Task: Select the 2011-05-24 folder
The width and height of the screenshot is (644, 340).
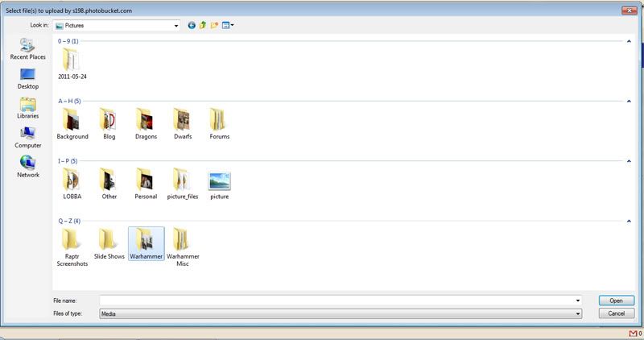Action: (x=72, y=64)
